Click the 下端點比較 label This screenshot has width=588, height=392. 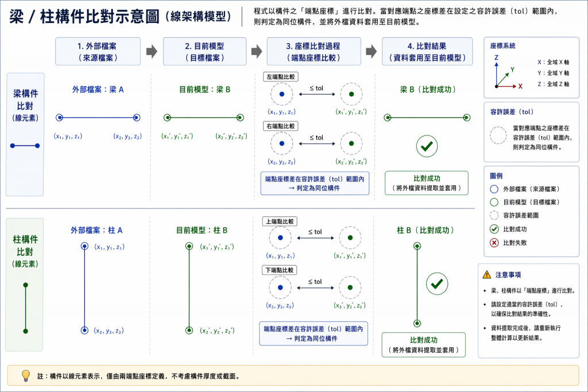tap(280, 270)
